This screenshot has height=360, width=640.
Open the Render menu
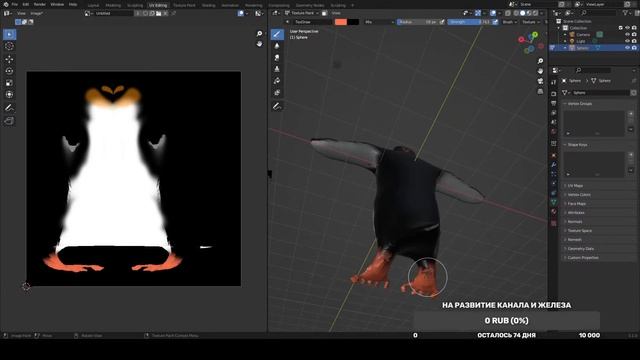tap(40, 4)
